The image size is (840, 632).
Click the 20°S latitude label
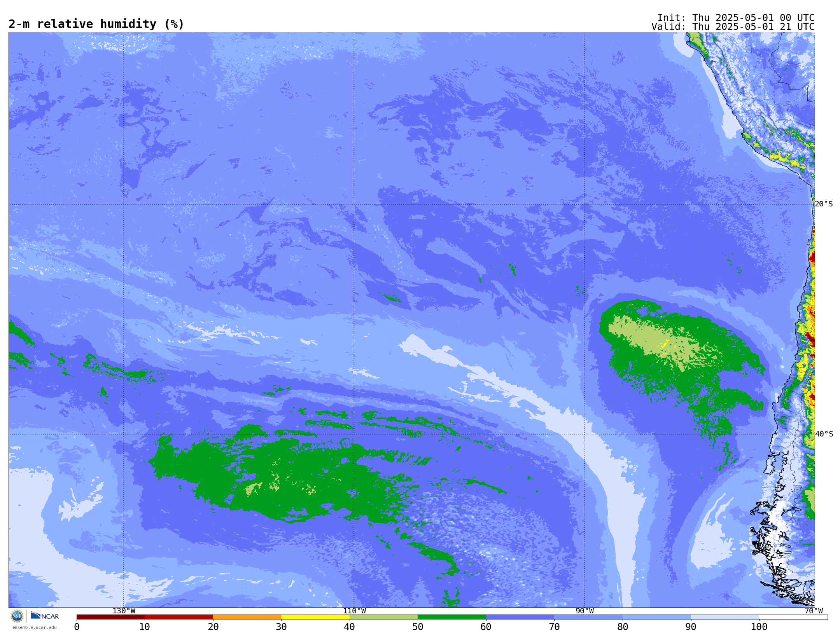[x=824, y=204]
